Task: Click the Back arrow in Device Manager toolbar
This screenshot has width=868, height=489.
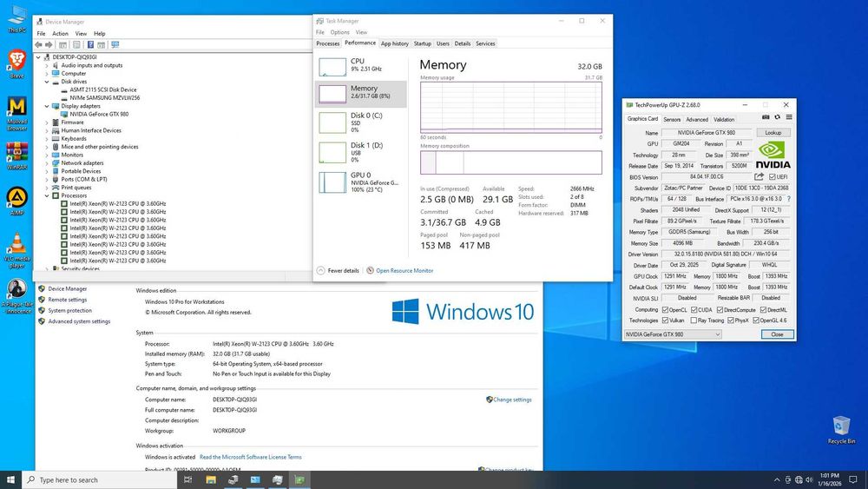Action: (x=38, y=45)
